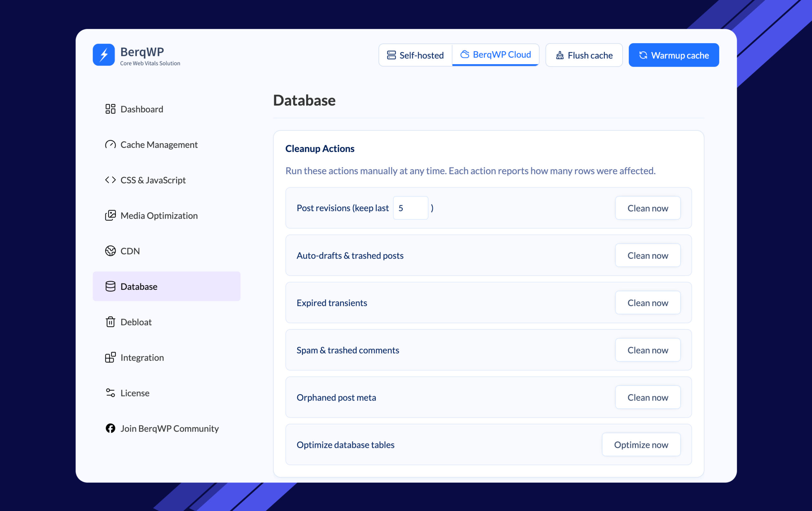
Task: Click the Dashboard grid icon
Action: pyautogui.click(x=110, y=109)
